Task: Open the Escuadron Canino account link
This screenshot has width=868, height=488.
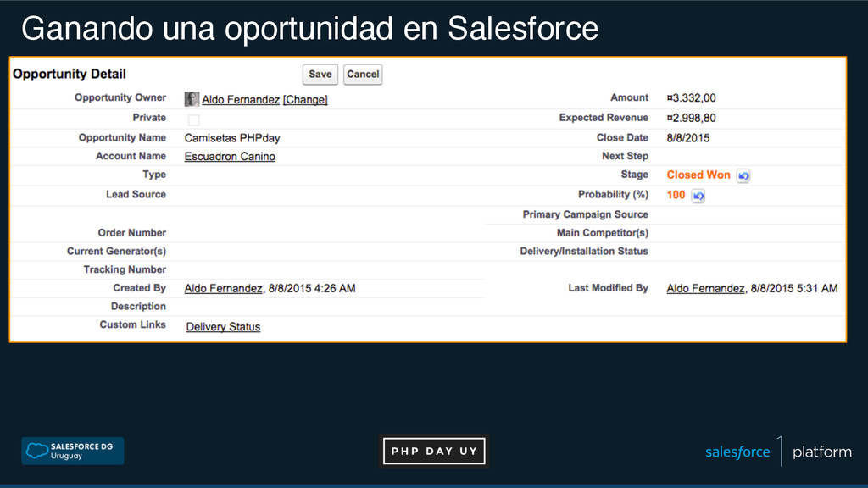Action: coord(230,157)
